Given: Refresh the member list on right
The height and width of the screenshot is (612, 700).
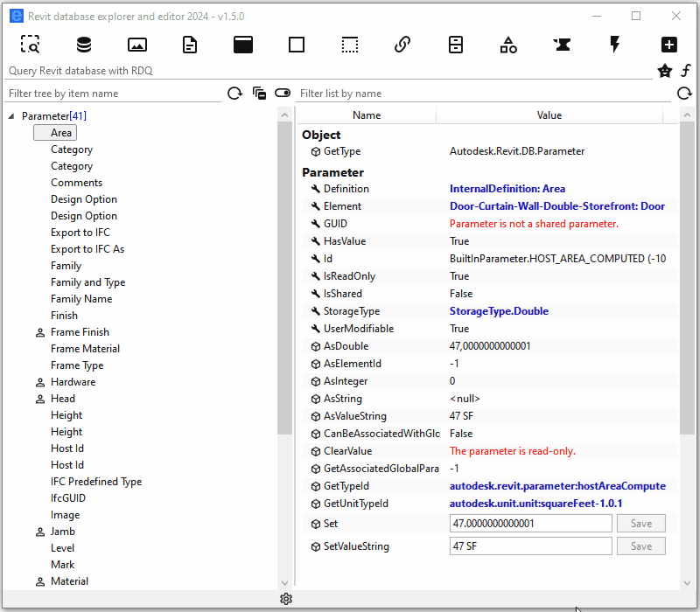Looking at the screenshot, I should [x=684, y=94].
